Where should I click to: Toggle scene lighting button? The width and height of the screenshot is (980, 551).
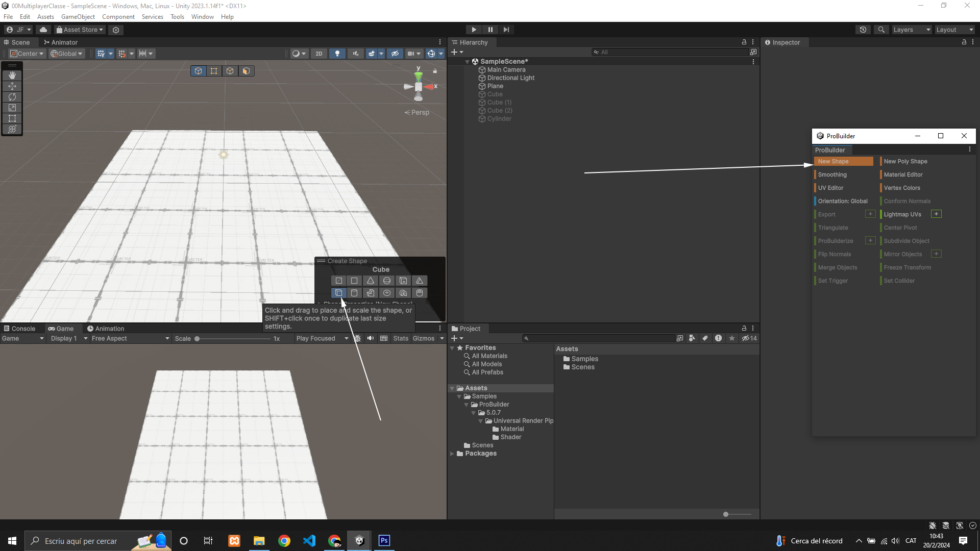[337, 54]
